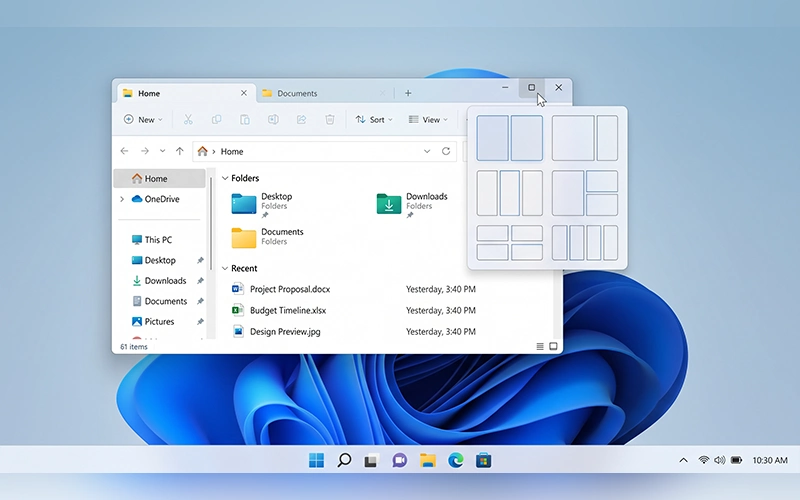800x500 pixels.
Task: Refresh the Home folder view
Action: (x=446, y=151)
